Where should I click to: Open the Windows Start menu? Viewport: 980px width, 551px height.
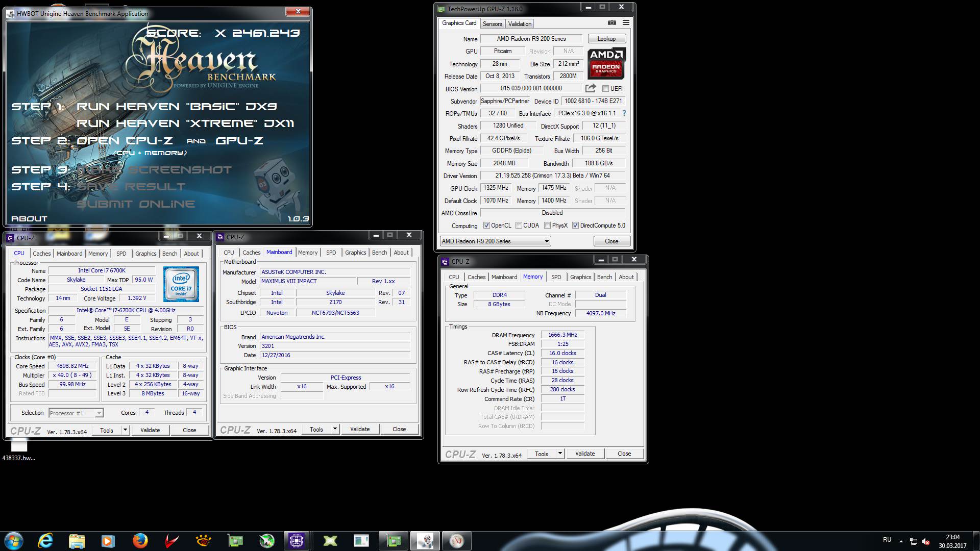click(x=14, y=541)
